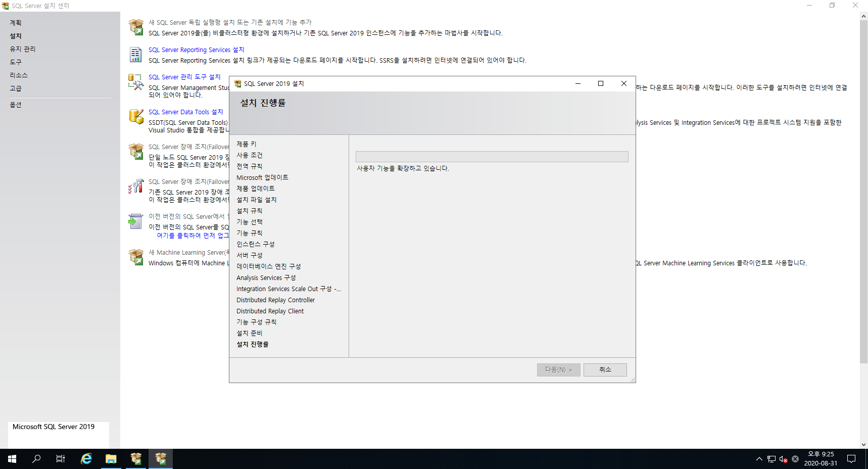Select 리소스 in the sidebar

click(19, 75)
